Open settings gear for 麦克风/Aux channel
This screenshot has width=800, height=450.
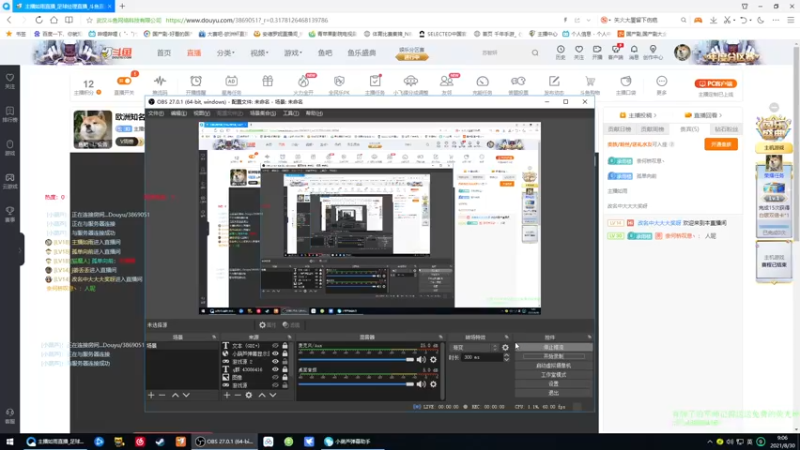(433, 360)
